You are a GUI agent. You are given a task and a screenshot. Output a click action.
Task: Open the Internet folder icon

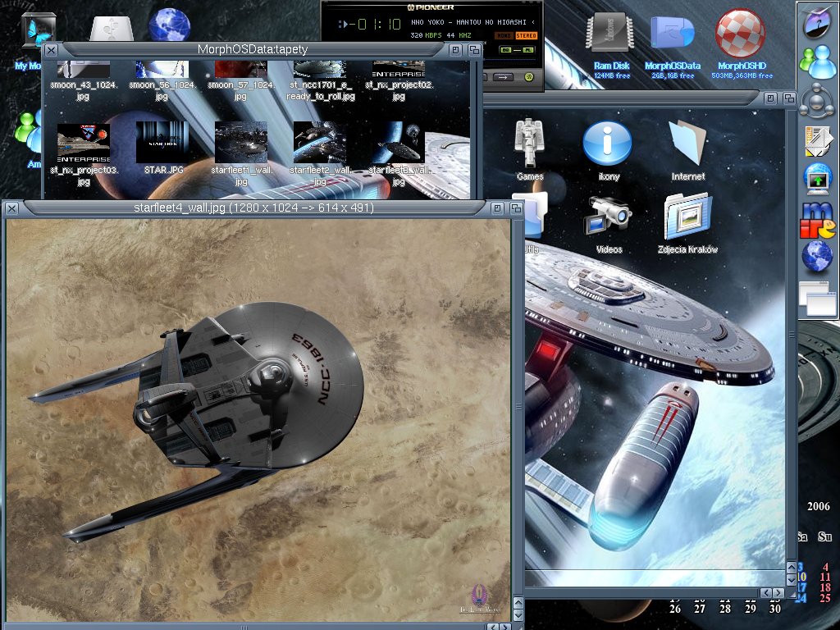tap(688, 142)
